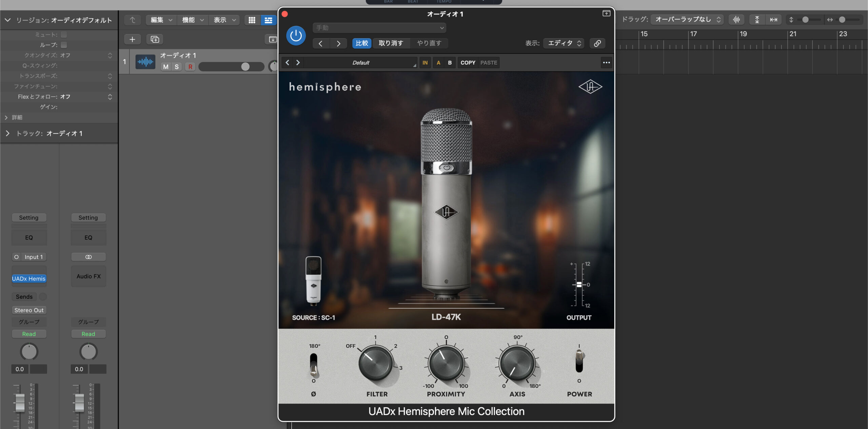Toggle the 比較 compare button

(362, 43)
